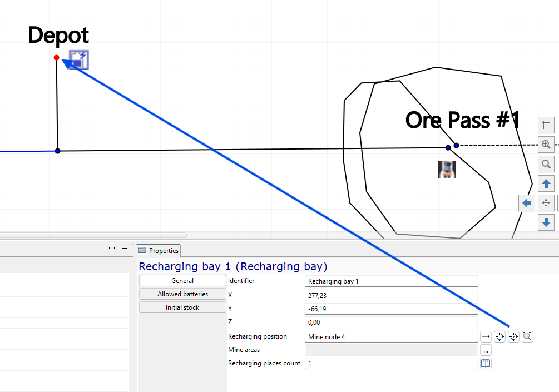The width and height of the screenshot is (559, 392).
Task: Toggle the grid display button
Action: click(x=546, y=125)
